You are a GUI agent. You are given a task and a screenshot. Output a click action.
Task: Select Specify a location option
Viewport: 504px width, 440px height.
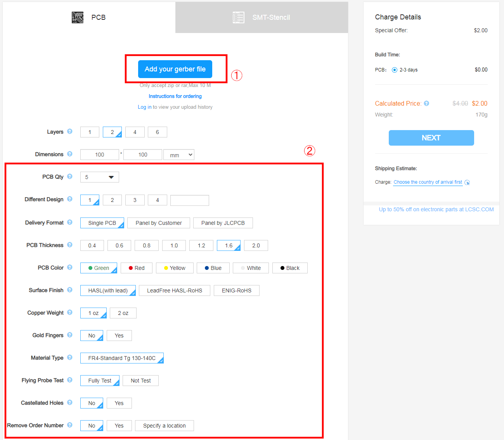tap(165, 426)
